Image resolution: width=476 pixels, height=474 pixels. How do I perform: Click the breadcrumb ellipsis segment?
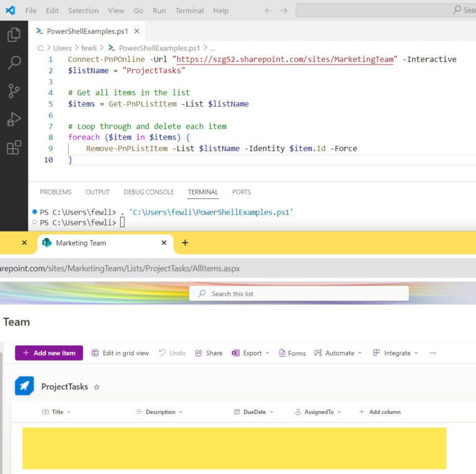[213, 48]
